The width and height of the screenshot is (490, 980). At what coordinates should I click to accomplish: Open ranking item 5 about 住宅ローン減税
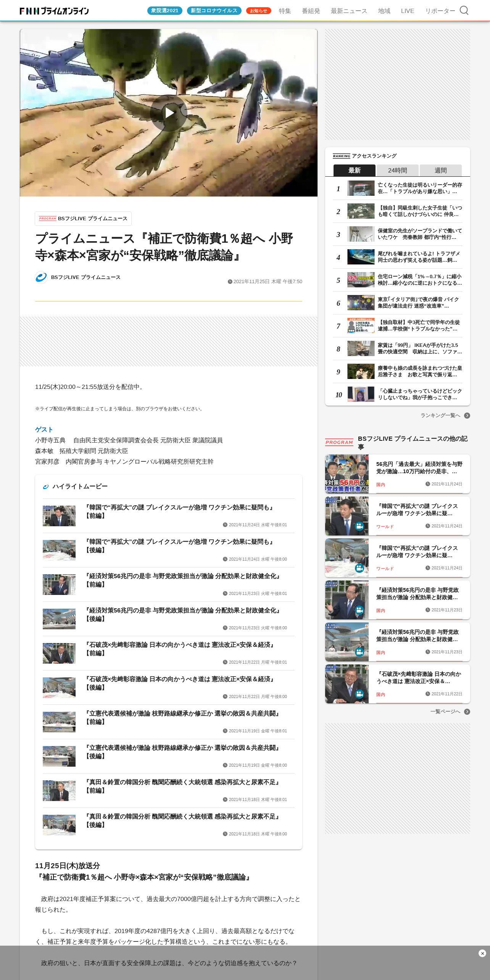pos(397,280)
